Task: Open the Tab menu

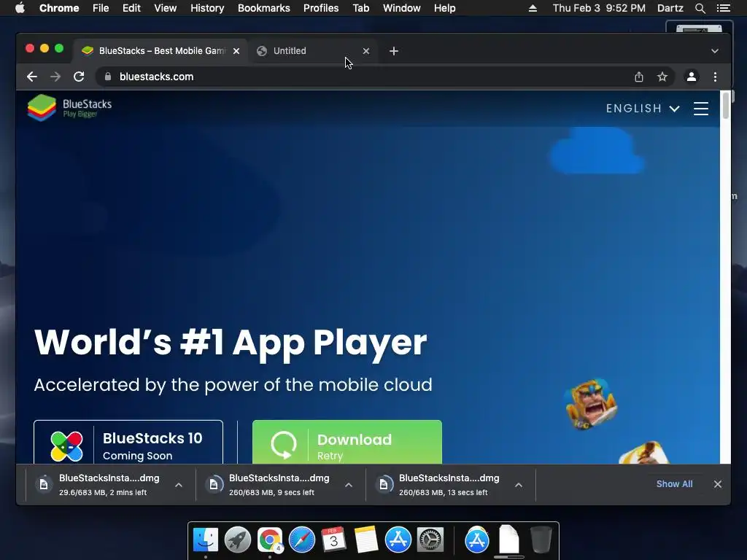Action: [360, 8]
